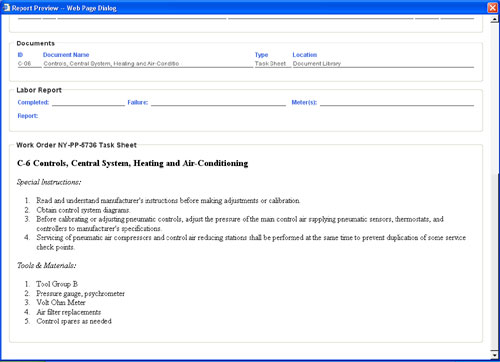Click the Completed field line
The height and width of the screenshot is (362, 500).
tap(88, 103)
